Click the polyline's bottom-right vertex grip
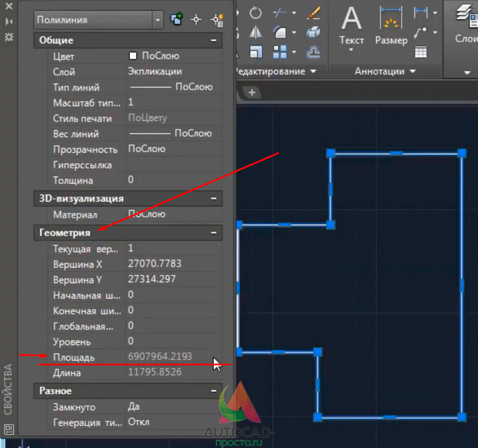This screenshot has height=448, width=478. [462, 417]
